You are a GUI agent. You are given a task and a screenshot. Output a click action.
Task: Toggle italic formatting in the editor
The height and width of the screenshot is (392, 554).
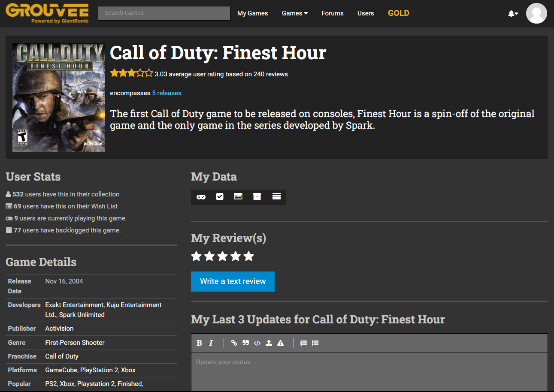click(211, 343)
